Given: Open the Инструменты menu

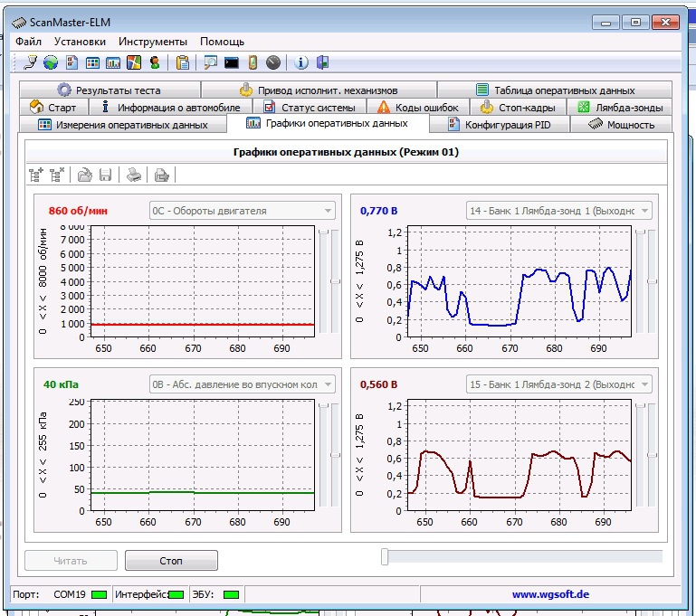Looking at the screenshot, I should (x=152, y=42).
